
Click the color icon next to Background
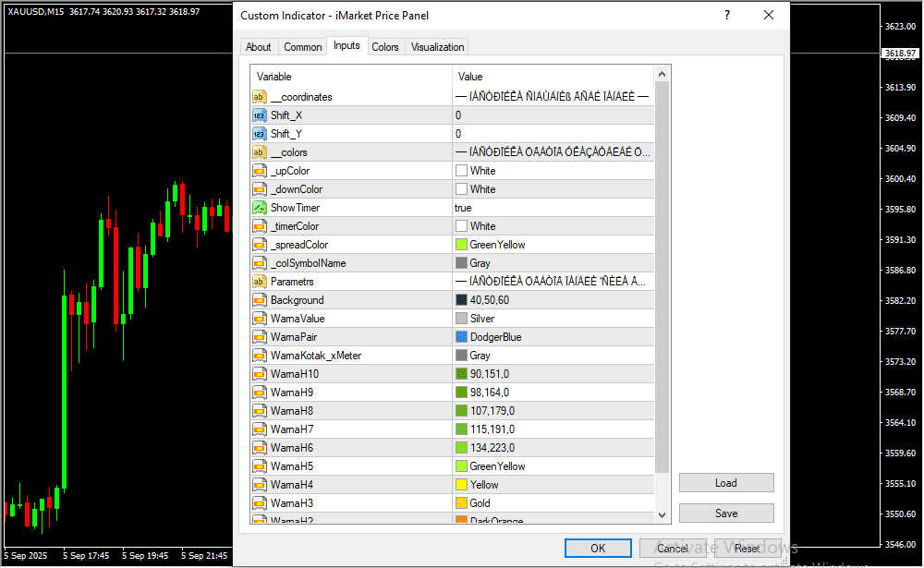point(259,300)
